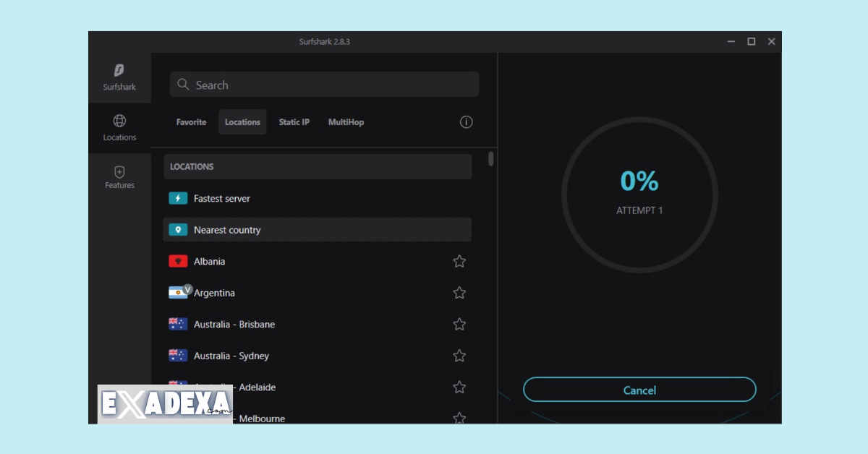
Task: Open the Features panel via shield icon
Action: [x=119, y=171]
